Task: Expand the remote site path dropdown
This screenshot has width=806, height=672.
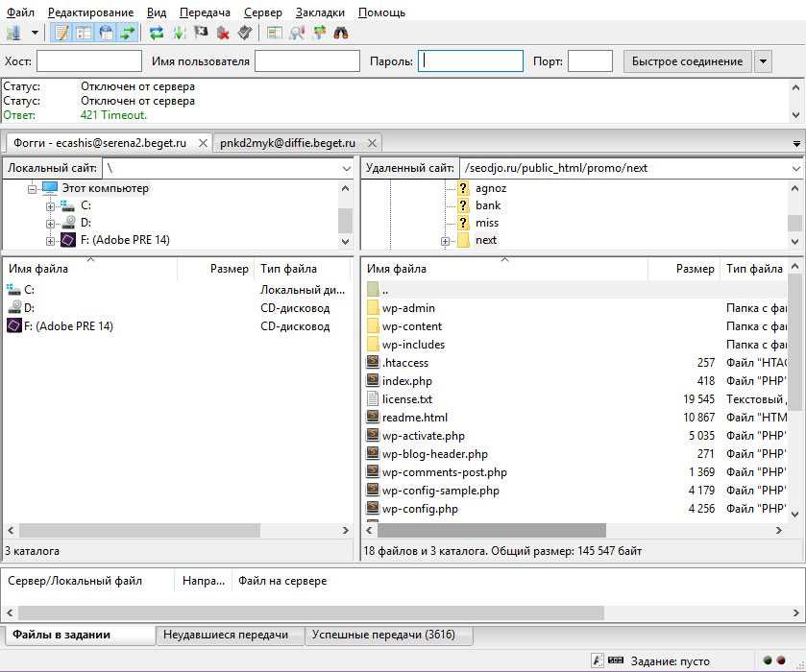Action: 795,168
